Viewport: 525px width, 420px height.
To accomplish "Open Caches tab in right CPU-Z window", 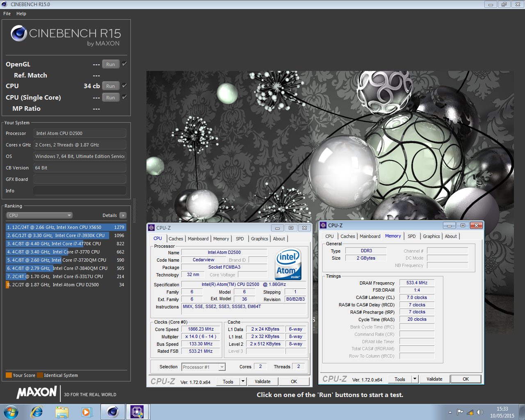I will (348, 236).
